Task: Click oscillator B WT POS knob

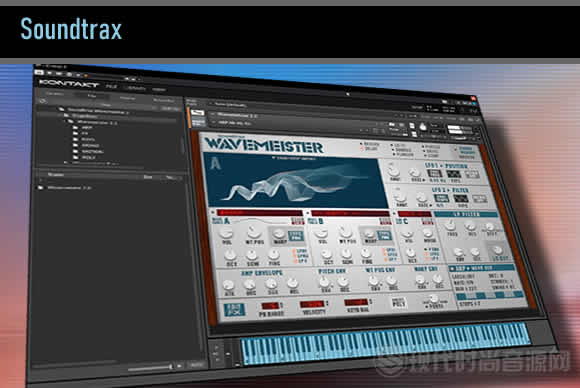Action: (346, 233)
